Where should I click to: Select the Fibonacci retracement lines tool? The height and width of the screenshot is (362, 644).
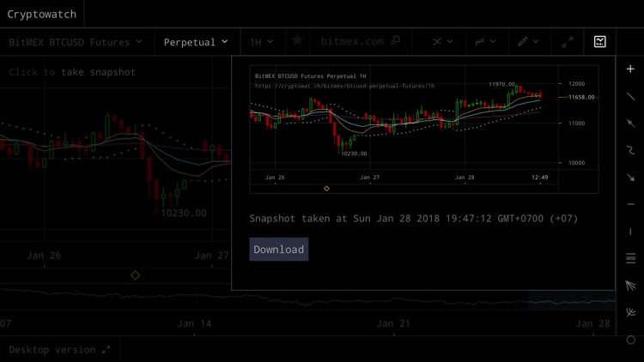[630, 258]
